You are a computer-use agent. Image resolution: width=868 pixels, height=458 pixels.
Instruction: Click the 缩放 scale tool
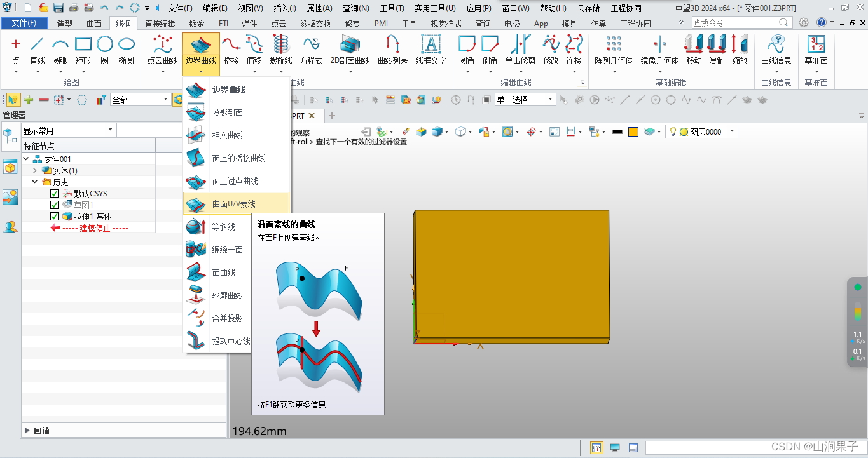click(x=740, y=50)
